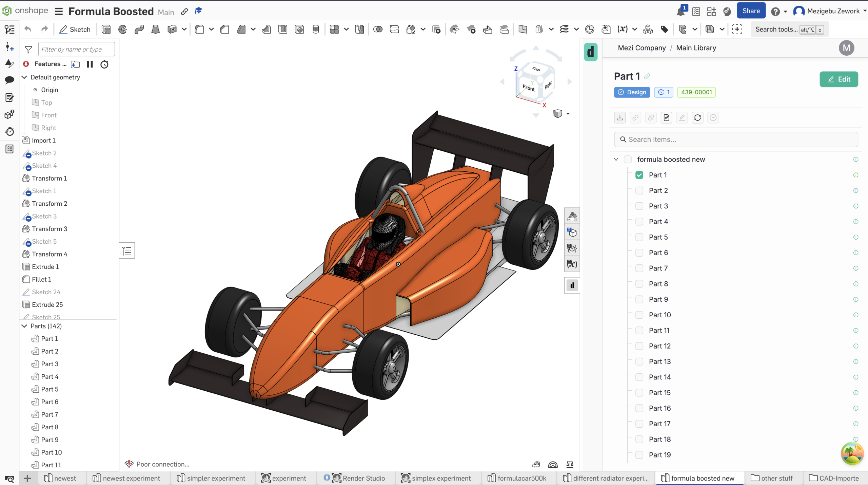Image resolution: width=868 pixels, height=485 pixels.
Task: Open the Versions and history panel
Action: pos(9,131)
